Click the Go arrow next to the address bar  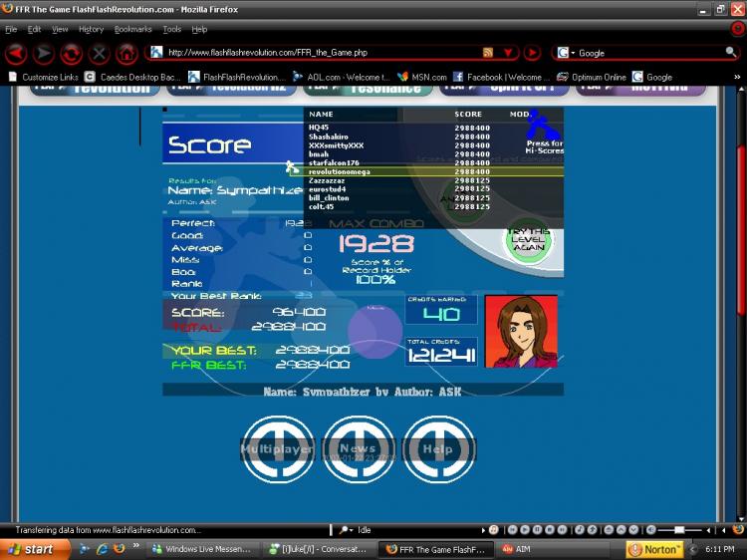click(x=532, y=53)
